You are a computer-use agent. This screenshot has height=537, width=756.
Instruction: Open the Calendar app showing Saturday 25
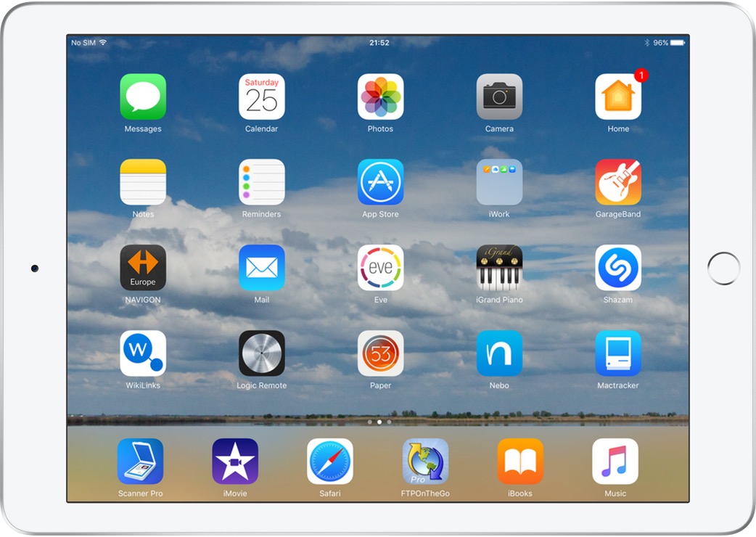[261, 97]
